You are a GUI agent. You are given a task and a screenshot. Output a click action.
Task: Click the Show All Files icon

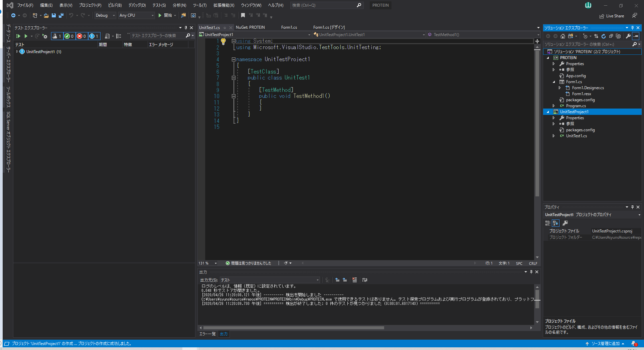pos(618,36)
